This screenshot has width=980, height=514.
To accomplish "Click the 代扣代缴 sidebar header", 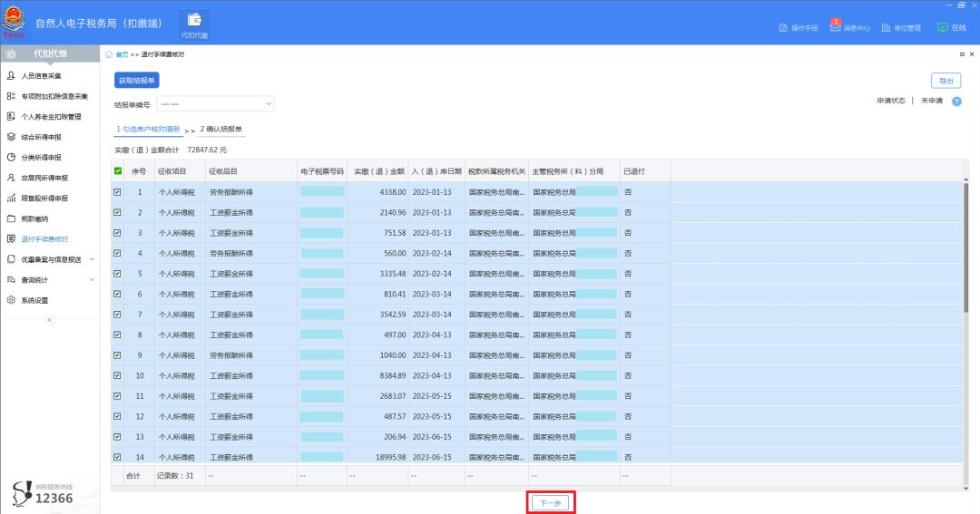I will (x=50, y=53).
